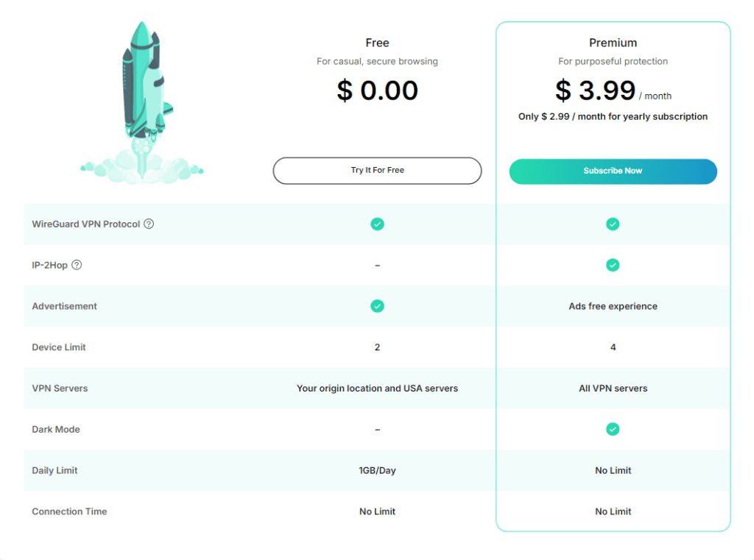
Task: Click the Device Limit row label
Action: pyautogui.click(x=59, y=347)
